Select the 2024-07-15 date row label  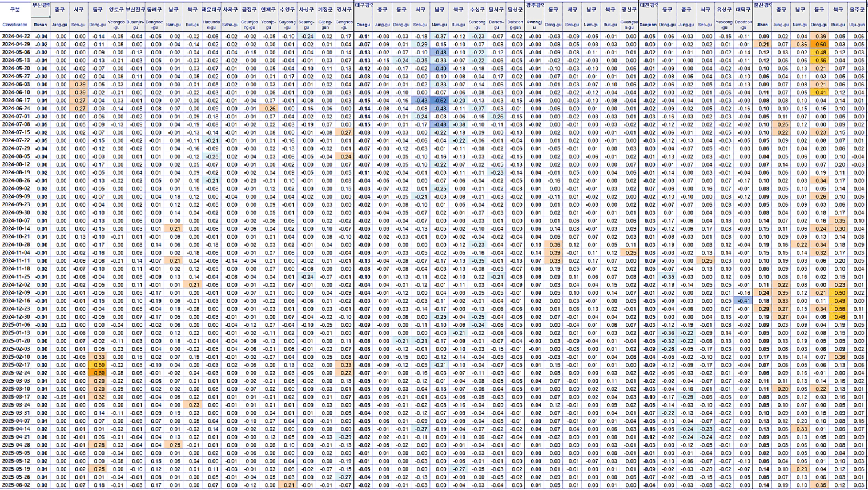[15, 132]
